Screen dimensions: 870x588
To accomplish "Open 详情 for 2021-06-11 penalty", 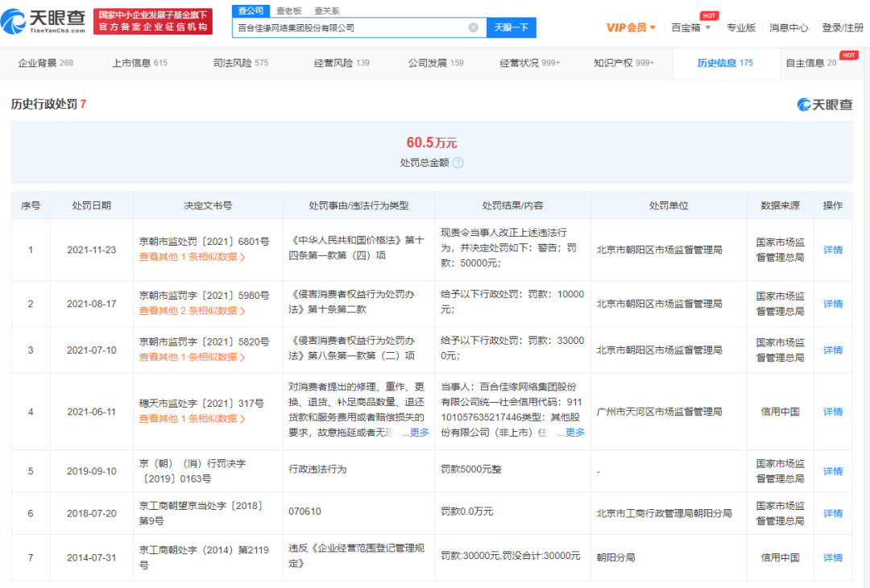I will tap(833, 412).
